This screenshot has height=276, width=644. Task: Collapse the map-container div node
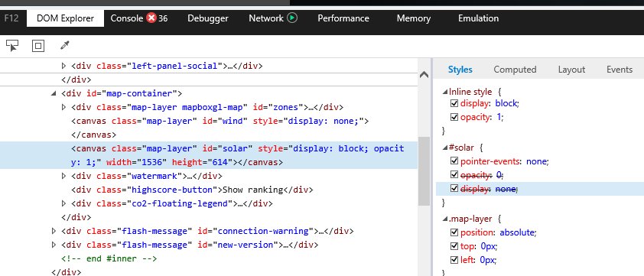54,93
